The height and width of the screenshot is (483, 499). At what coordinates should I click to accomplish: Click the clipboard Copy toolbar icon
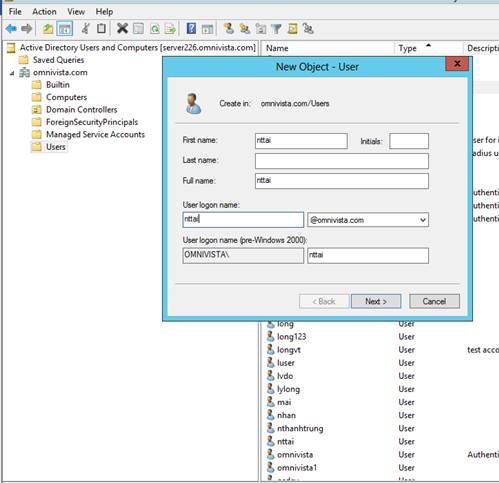pos(101,29)
